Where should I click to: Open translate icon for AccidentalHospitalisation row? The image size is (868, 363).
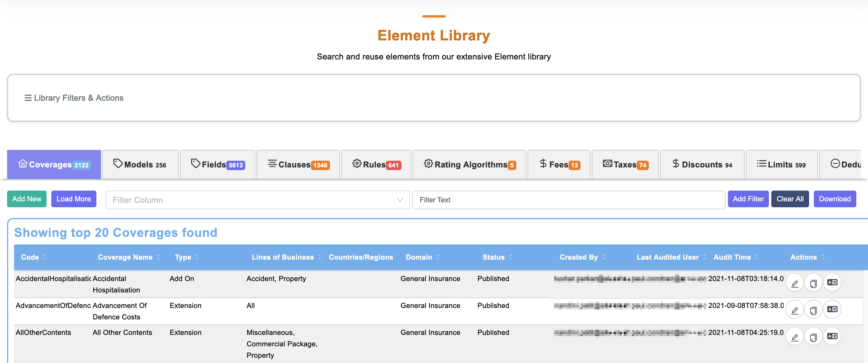pos(832,282)
